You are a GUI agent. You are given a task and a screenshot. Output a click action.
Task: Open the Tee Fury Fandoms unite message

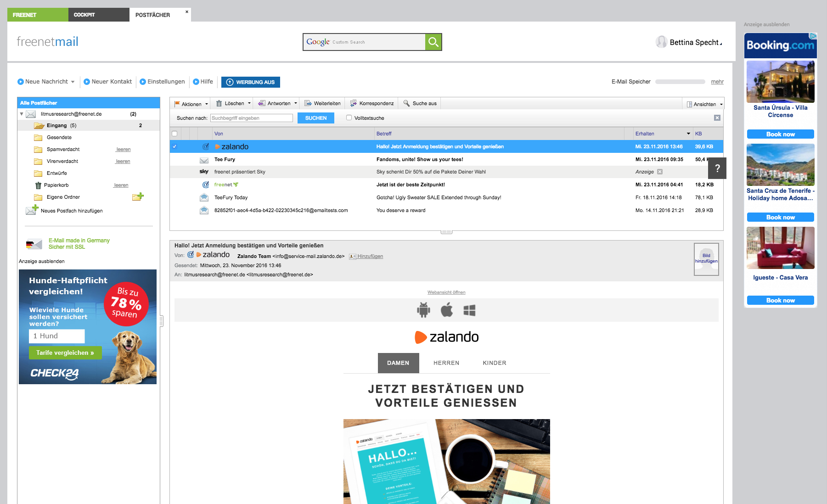tap(446, 159)
